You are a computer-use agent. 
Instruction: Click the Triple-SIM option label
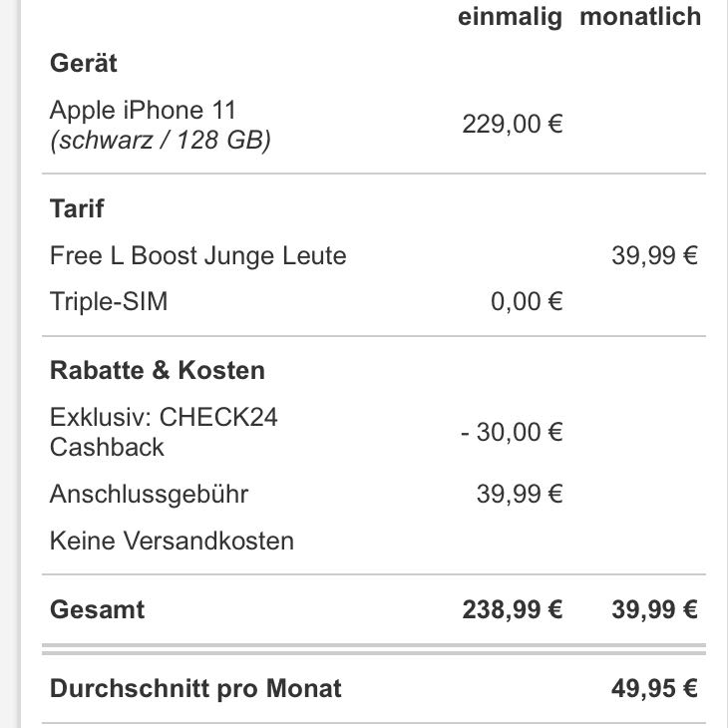click(109, 301)
